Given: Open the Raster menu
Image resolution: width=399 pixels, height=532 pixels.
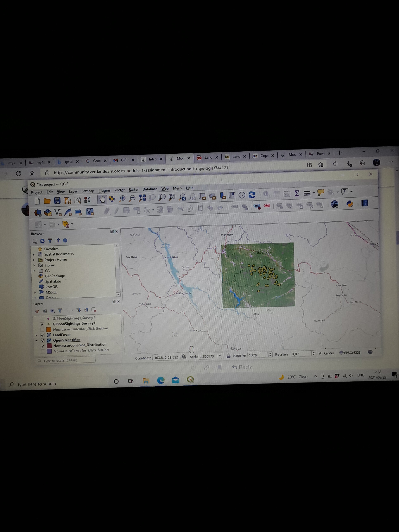Looking at the screenshot, I should tap(133, 190).
